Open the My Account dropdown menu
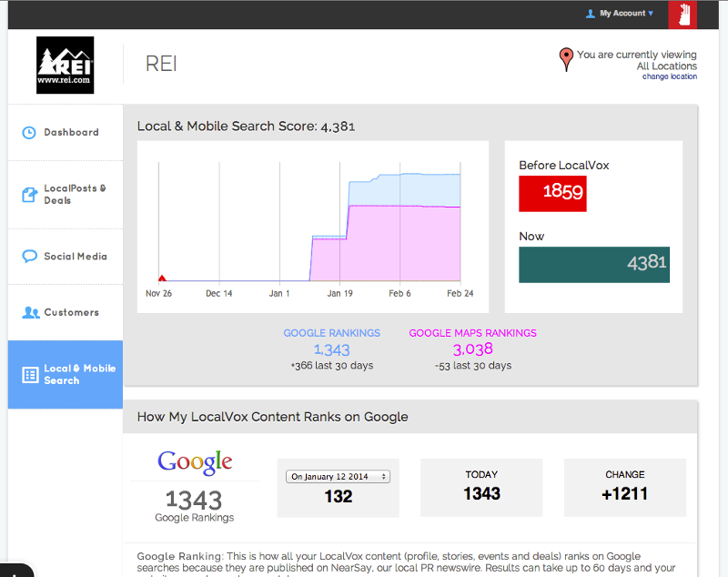Image resolution: width=728 pixels, height=577 pixels. tap(626, 14)
